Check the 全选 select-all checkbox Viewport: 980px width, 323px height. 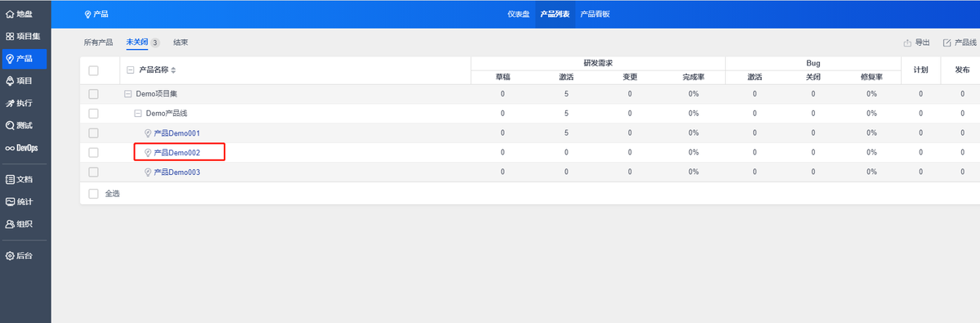(93, 194)
